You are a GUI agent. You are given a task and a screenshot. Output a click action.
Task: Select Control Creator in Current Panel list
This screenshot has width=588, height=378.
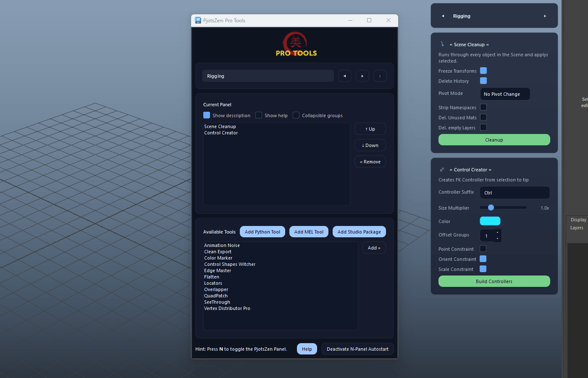221,133
